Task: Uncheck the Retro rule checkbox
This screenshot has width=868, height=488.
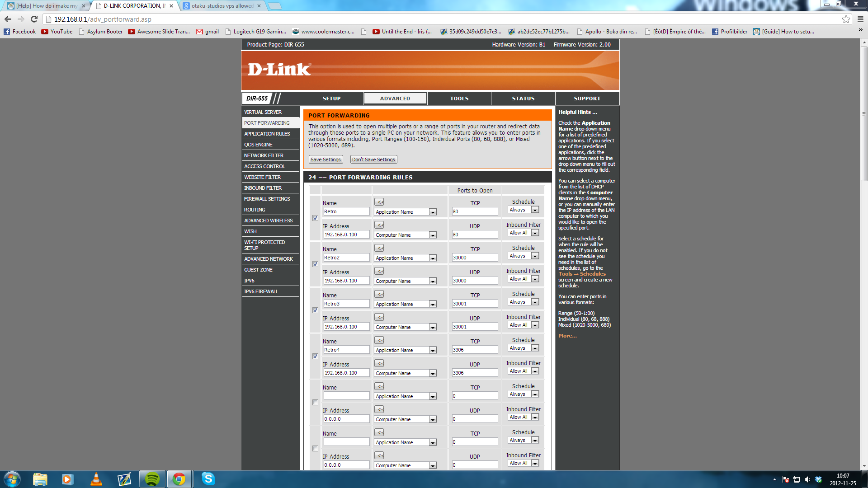Action: tap(315, 218)
